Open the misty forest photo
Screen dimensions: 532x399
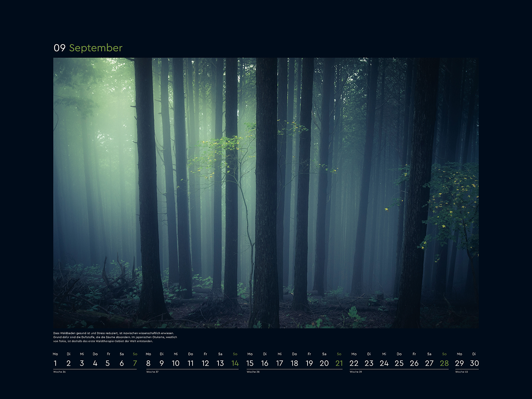click(x=266, y=193)
